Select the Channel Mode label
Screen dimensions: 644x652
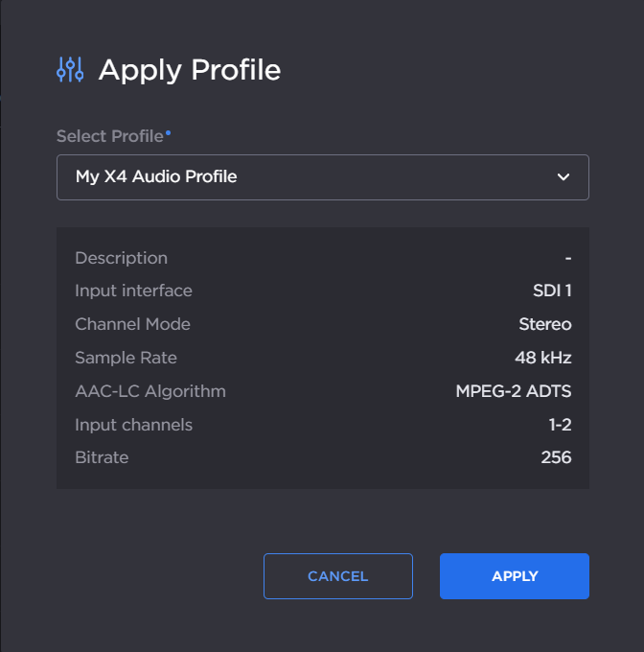[132, 324]
